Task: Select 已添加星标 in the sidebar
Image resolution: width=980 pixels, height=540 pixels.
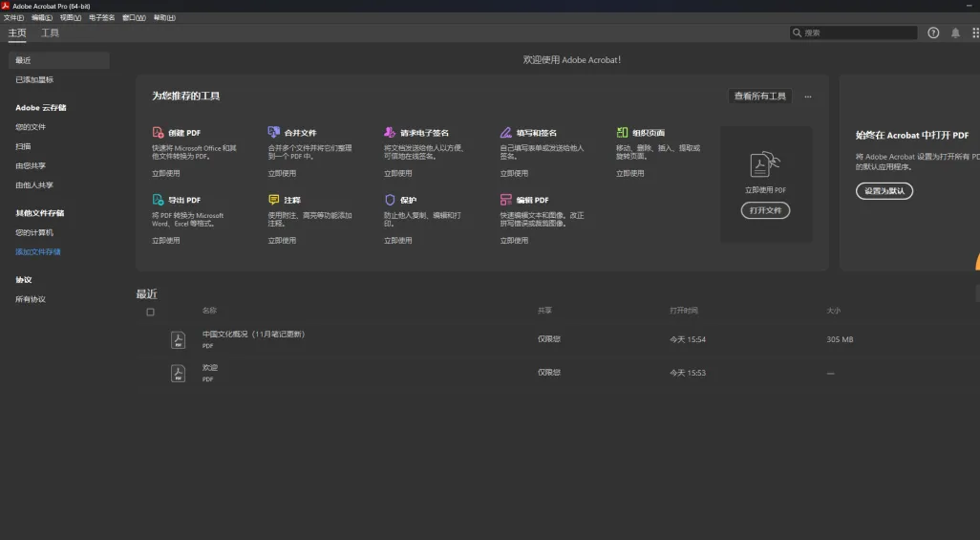Action: point(34,80)
